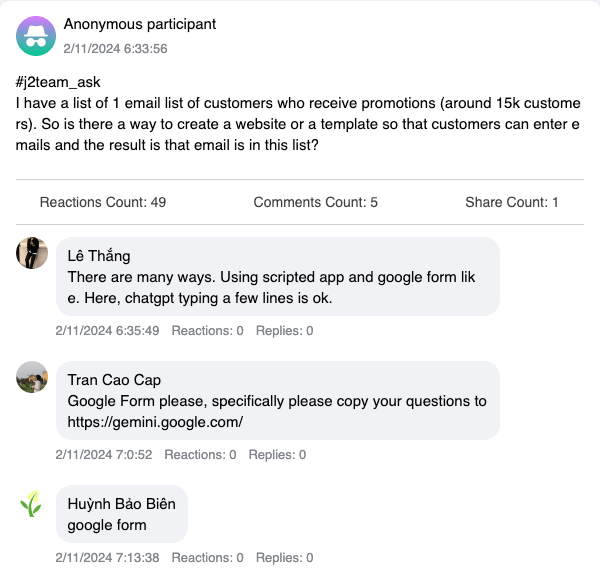Viewport: 600px width, 579px height.
Task: Show Reactions on Lê Thắng's comment
Action: [207, 330]
